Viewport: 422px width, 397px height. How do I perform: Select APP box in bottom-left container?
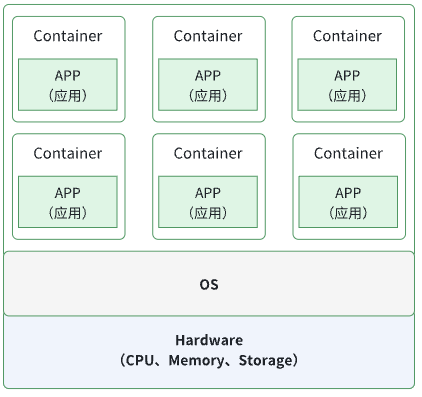click(x=68, y=202)
